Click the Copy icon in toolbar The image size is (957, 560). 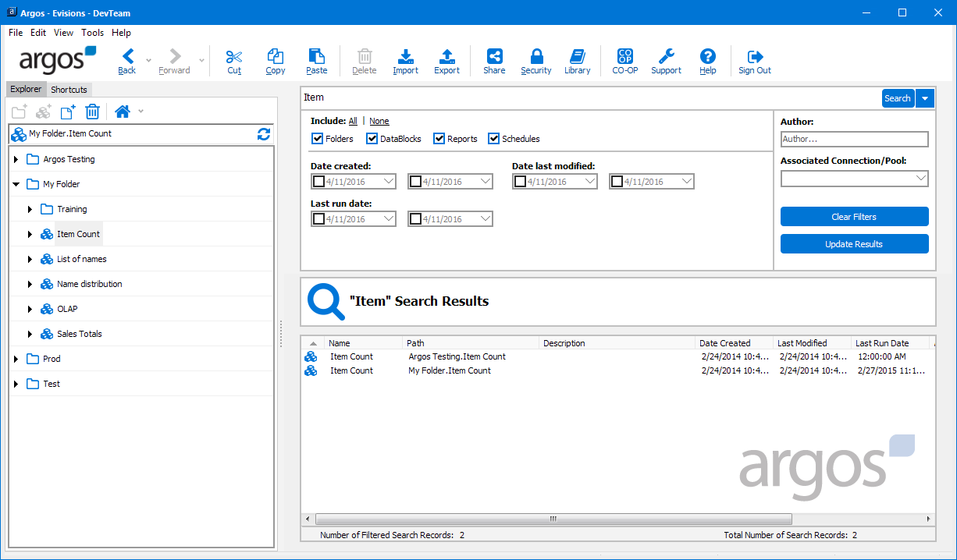[276, 56]
